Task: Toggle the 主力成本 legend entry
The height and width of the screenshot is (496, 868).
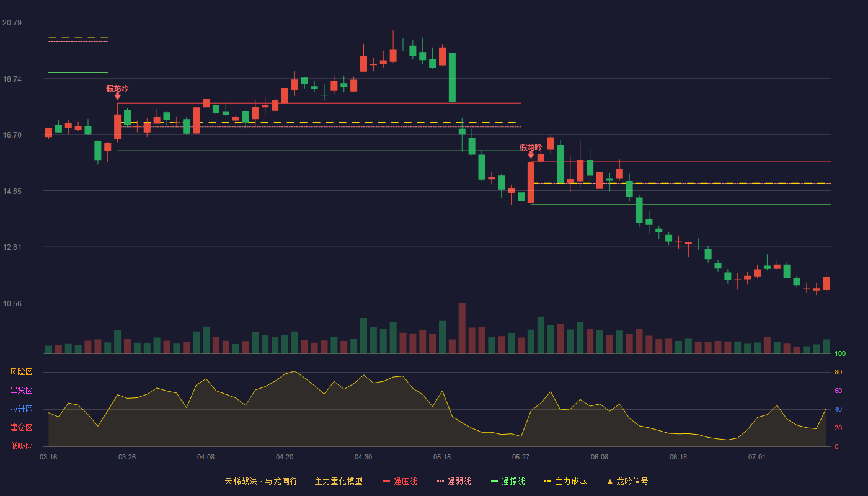Action: tap(565, 481)
